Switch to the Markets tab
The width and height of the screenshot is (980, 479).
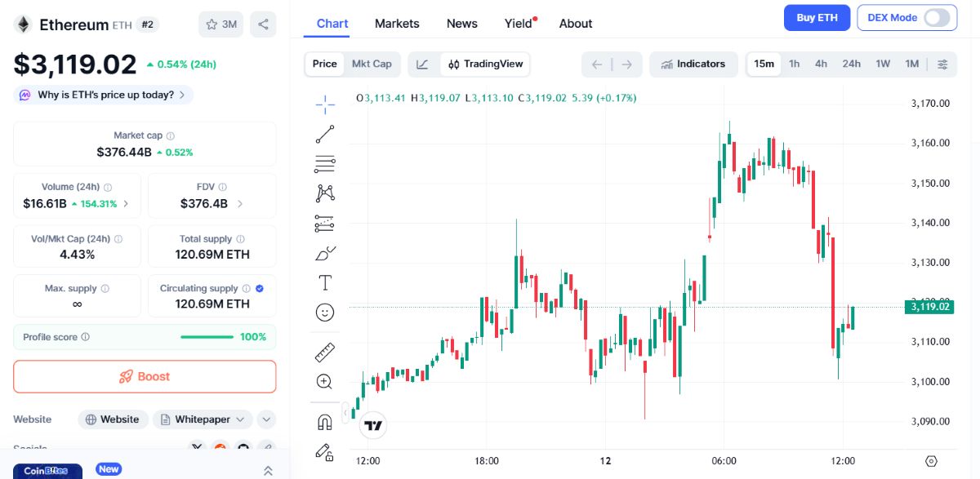pyautogui.click(x=397, y=24)
